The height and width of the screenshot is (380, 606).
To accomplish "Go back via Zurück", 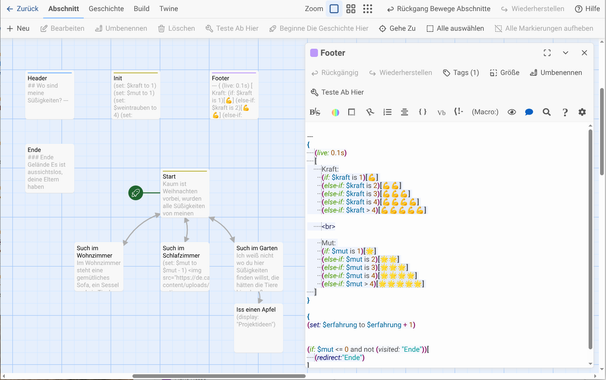I will coord(22,9).
